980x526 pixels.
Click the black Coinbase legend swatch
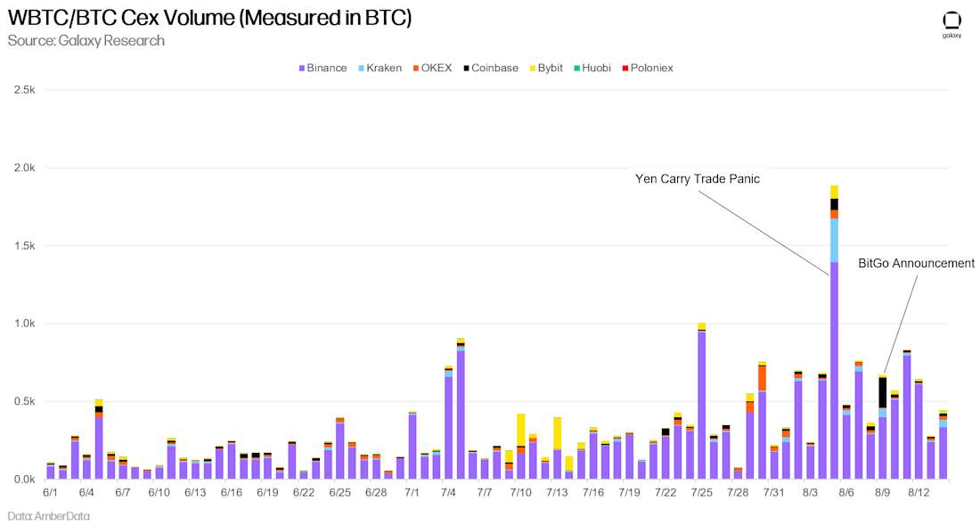click(x=466, y=68)
